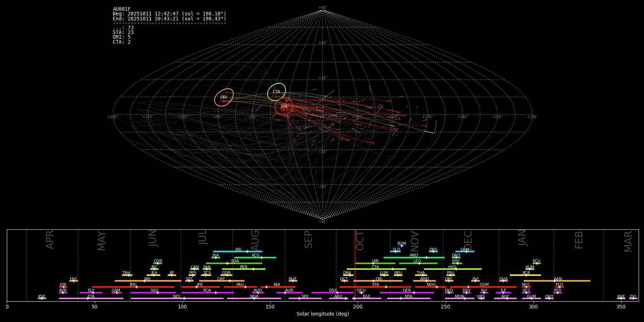
Task: Click the red STA radiant circle on sky map
Action: click(284, 106)
